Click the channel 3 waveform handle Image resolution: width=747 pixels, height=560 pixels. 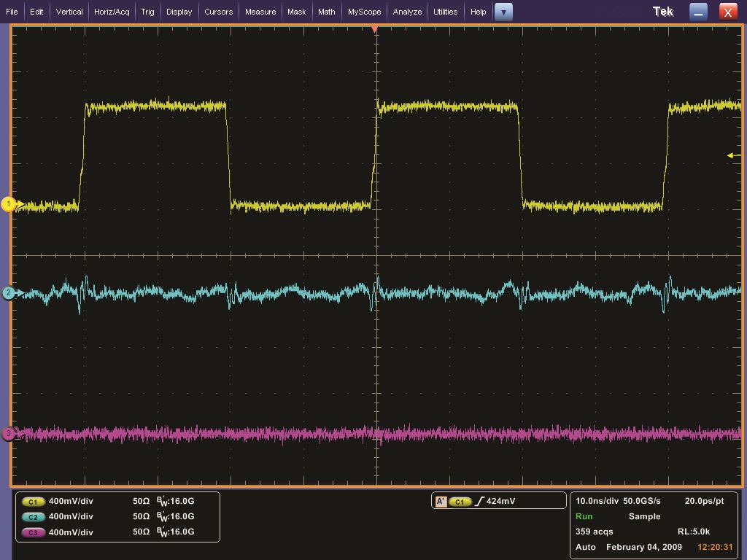coord(9,434)
